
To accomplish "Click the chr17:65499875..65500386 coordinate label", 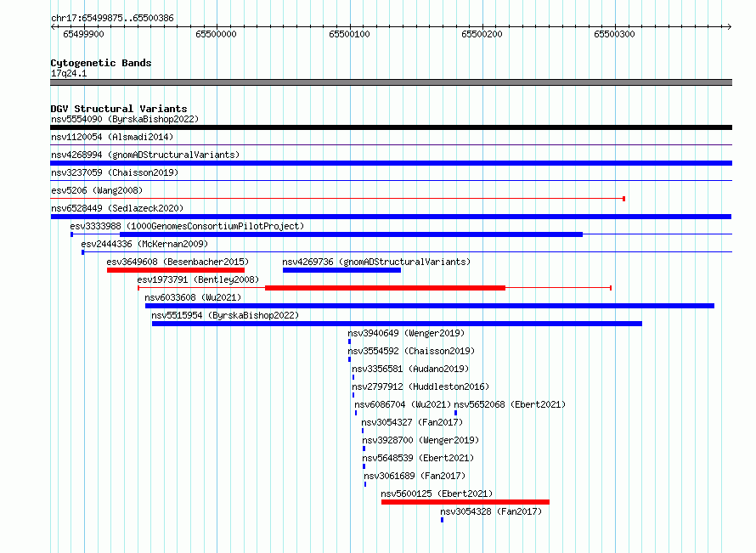I will coord(112,18).
